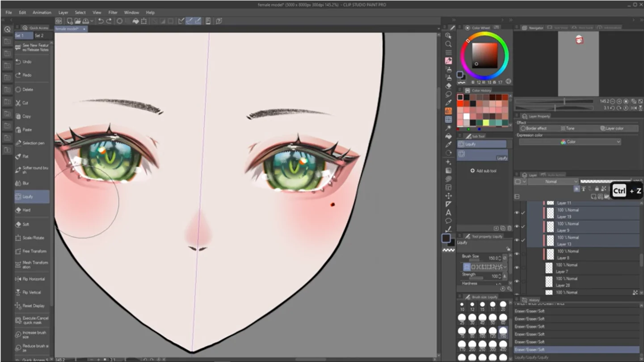Click Redo in Quick Access panel

32,75
